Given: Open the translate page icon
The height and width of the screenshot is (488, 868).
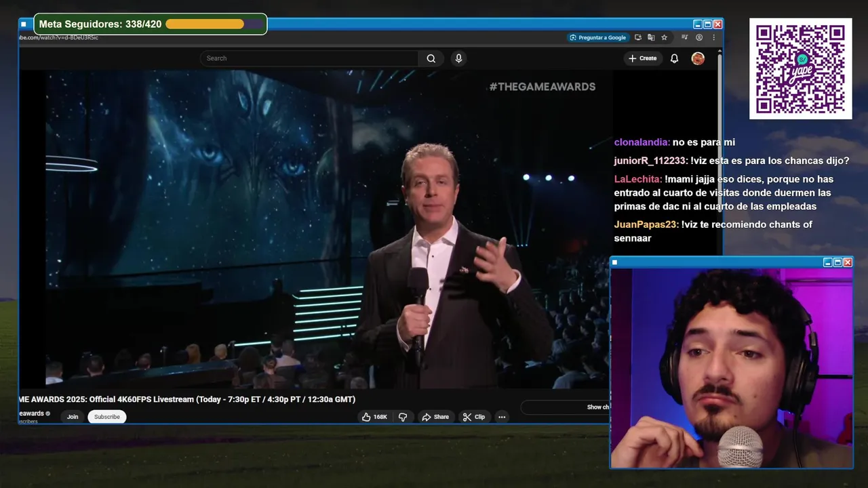Looking at the screenshot, I should click(x=651, y=37).
